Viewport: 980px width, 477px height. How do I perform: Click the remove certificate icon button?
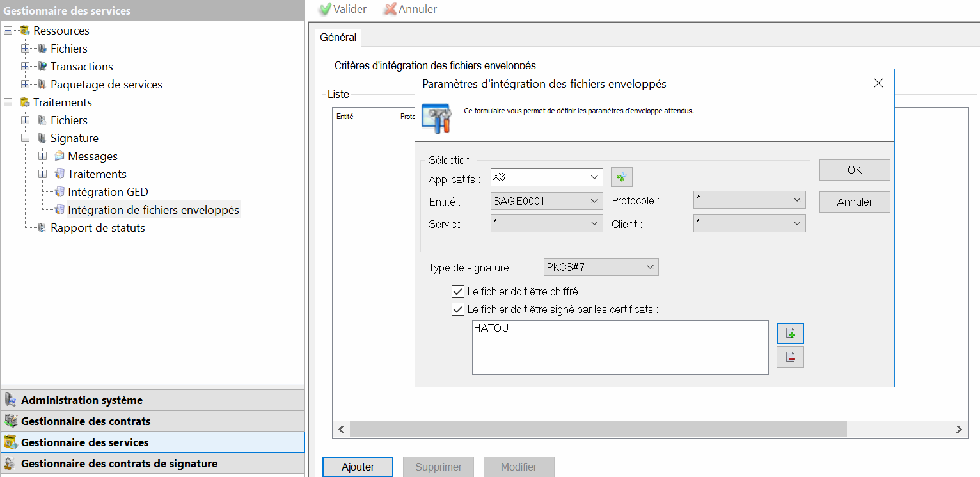(790, 357)
